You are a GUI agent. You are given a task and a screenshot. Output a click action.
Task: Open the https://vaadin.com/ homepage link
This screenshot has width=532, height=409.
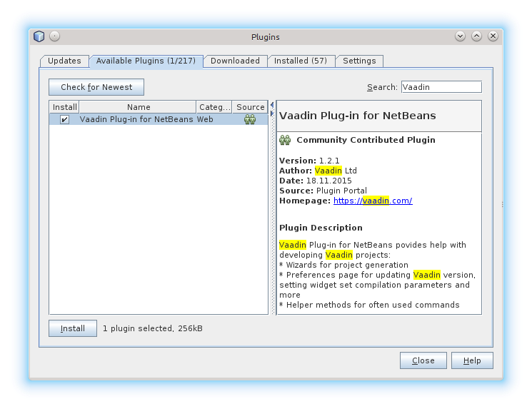coord(373,201)
